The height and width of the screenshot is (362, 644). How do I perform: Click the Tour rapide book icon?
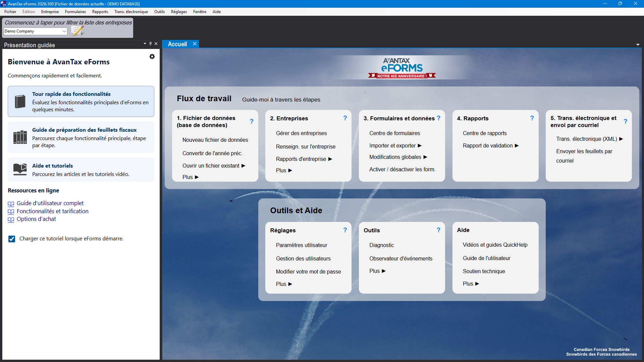click(x=20, y=102)
